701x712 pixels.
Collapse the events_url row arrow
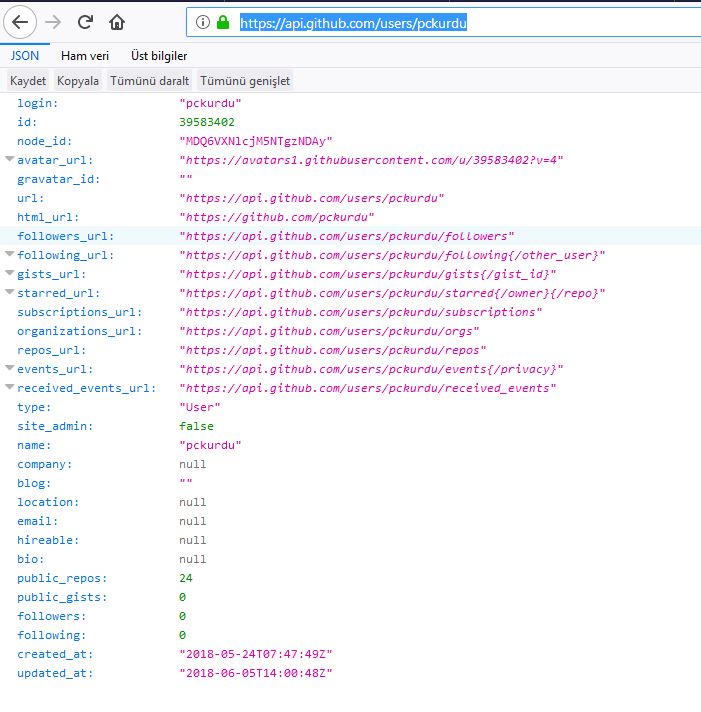10,368
